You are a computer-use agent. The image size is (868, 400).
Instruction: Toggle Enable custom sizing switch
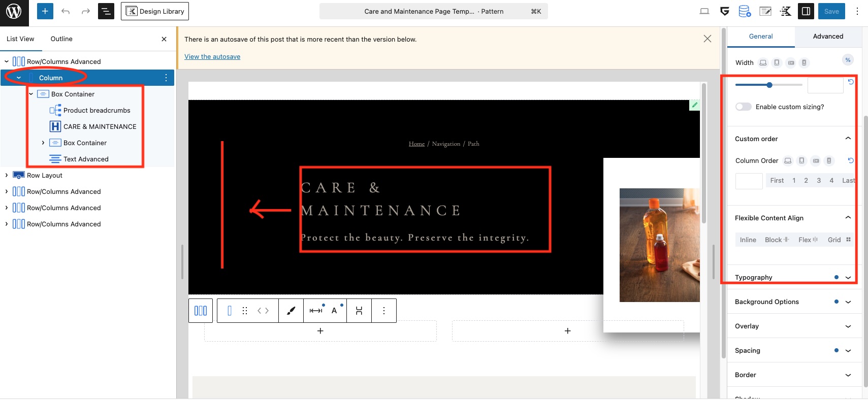[x=744, y=107]
